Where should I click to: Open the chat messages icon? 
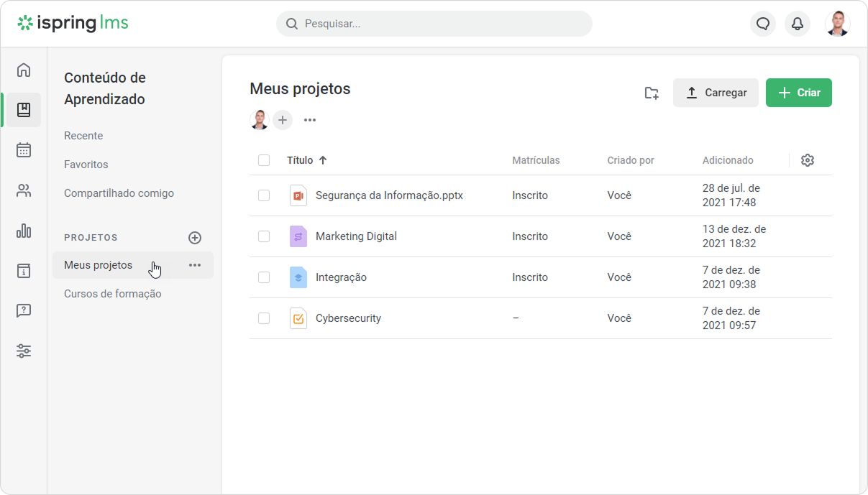point(763,24)
